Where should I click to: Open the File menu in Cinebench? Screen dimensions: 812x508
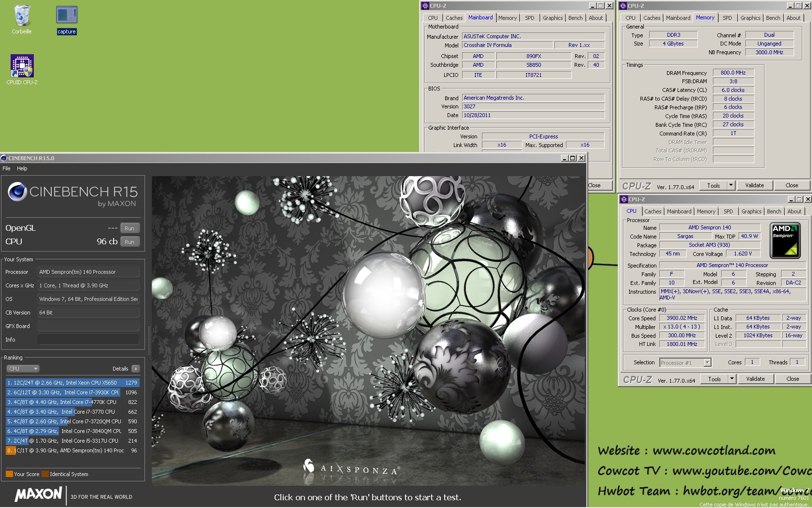pos(6,168)
